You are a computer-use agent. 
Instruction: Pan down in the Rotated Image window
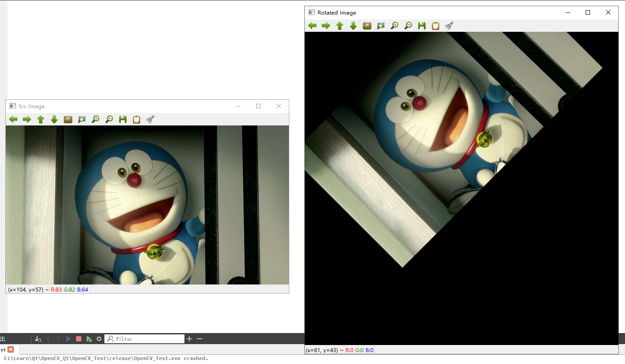(x=353, y=26)
